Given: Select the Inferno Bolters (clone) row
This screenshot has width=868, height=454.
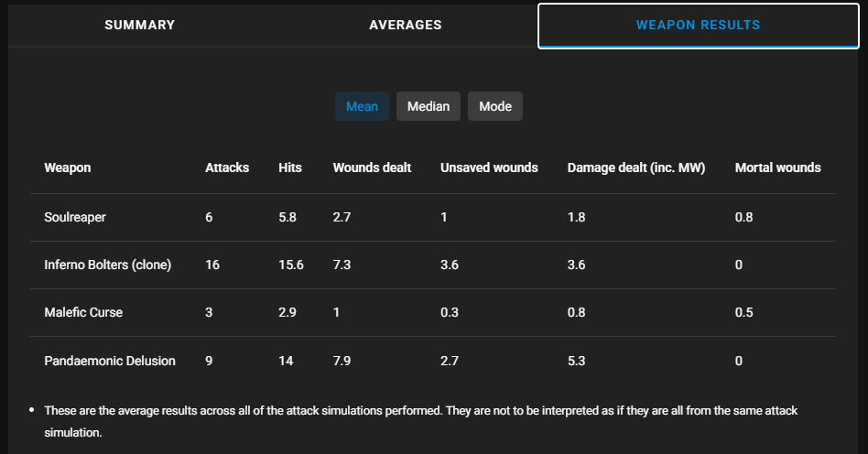Looking at the screenshot, I should [108, 265].
